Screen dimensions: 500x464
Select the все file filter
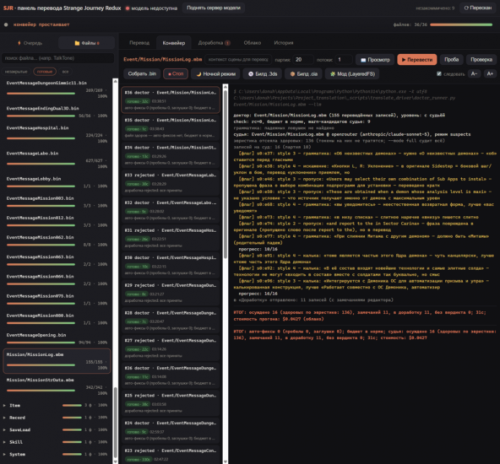tap(65, 71)
